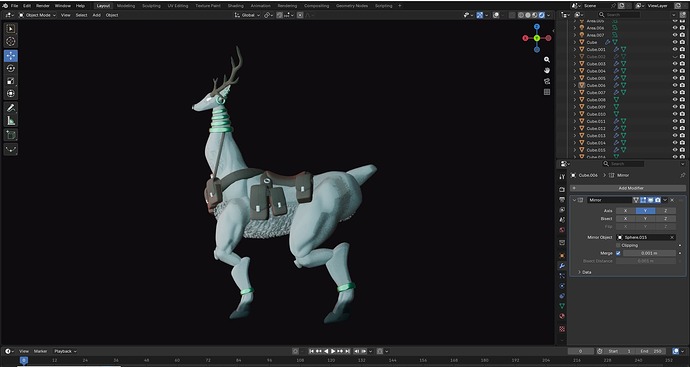The height and width of the screenshot is (367, 690).
Task: Disable Cube.010 in renders camera icon
Action: tap(683, 114)
